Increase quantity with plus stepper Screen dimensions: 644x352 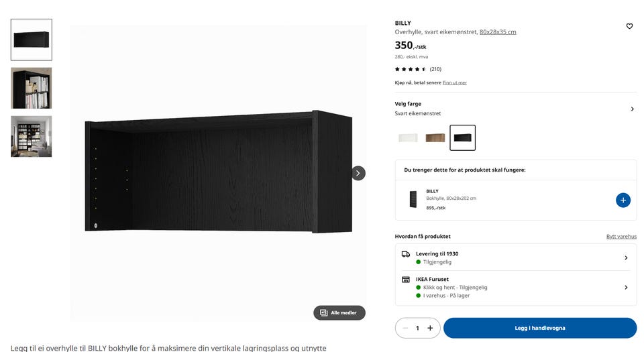click(x=430, y=328)
